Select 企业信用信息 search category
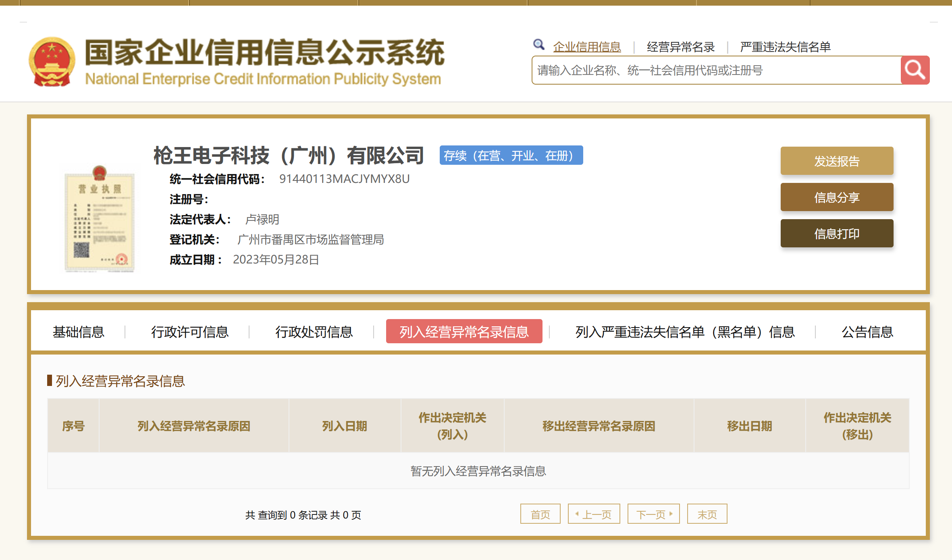 pos(587,47)
